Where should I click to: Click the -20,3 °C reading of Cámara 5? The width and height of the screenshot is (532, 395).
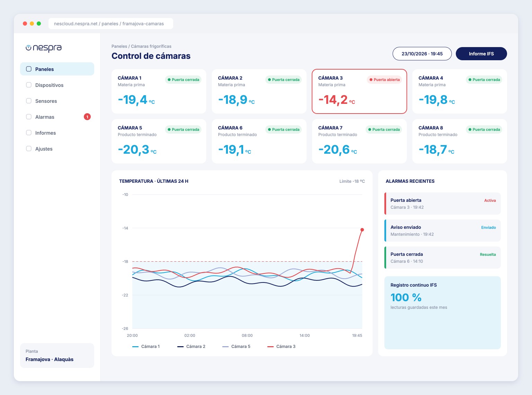(x=137, y=150)
